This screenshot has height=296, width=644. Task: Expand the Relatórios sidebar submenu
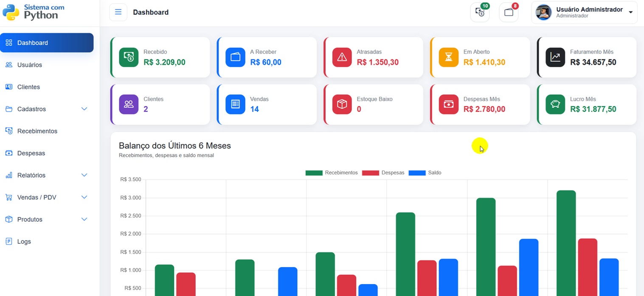47,175
